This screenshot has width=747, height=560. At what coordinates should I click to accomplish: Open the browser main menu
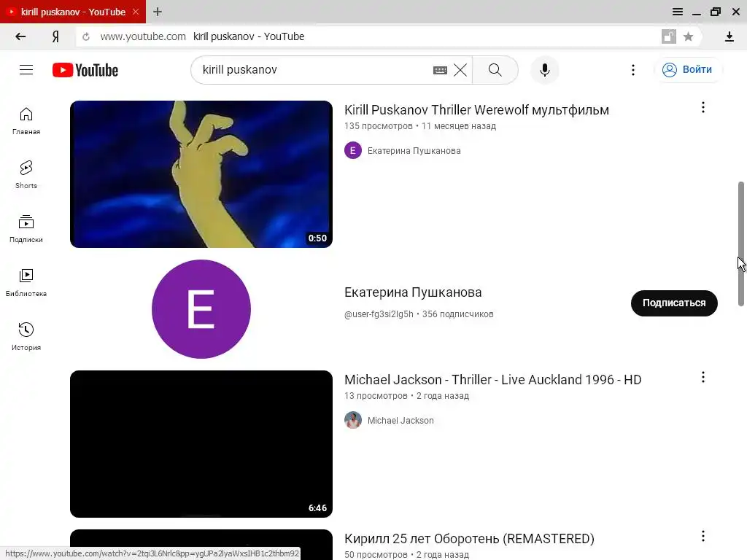(678, 12)
